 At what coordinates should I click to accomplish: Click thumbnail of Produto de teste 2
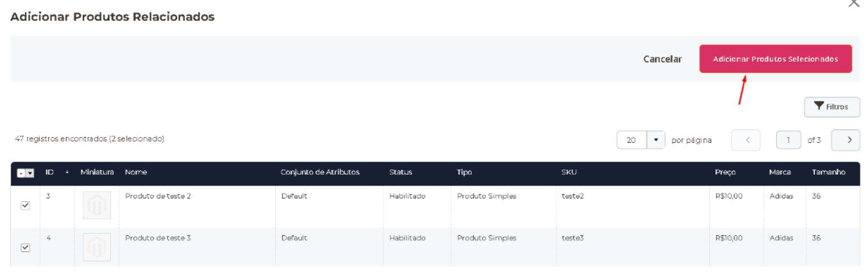[96, 206]
